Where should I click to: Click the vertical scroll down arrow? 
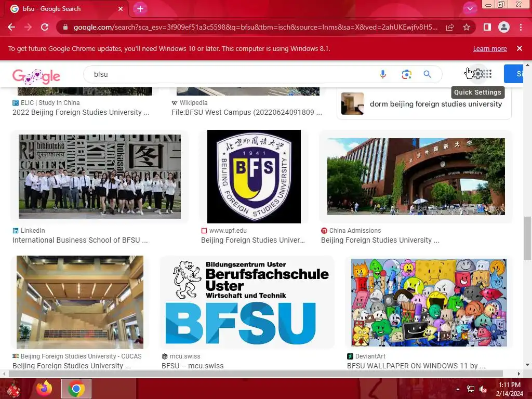527,365
